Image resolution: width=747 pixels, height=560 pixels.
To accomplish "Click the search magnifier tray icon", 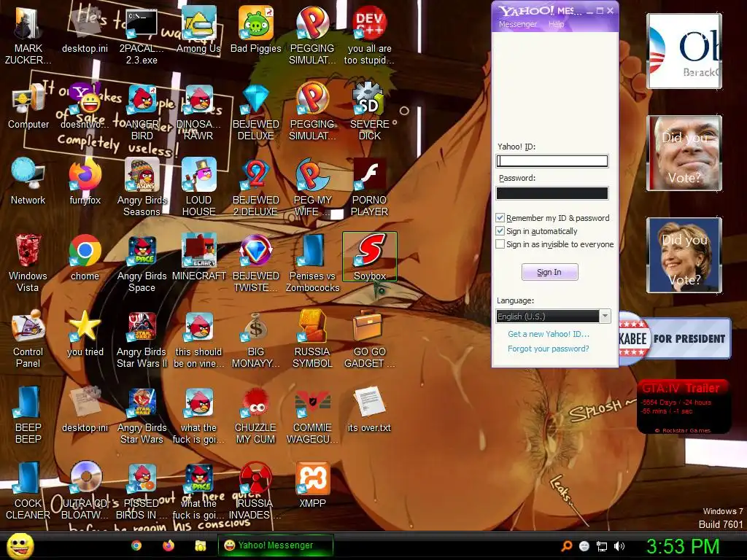I will [566, 546].
